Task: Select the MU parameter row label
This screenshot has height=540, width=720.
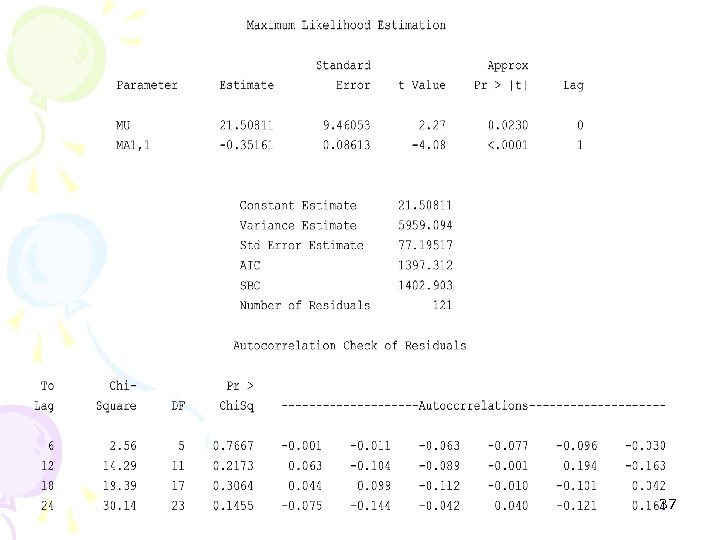Action: [x=123, y=125]
